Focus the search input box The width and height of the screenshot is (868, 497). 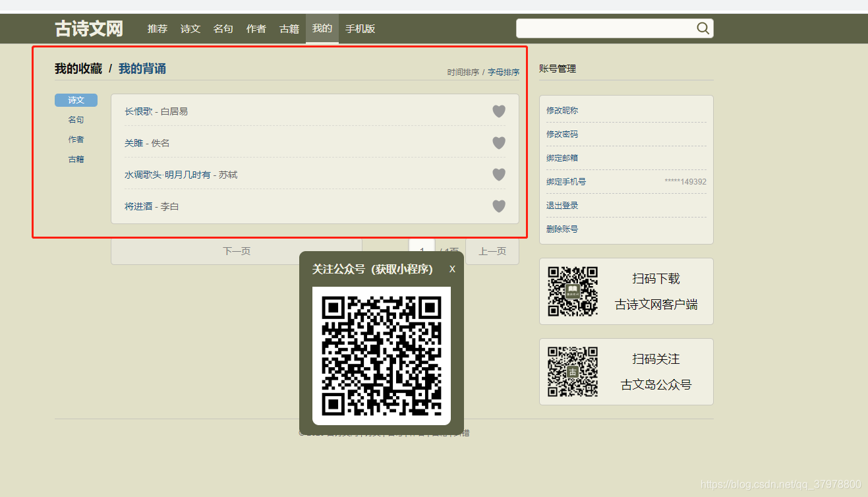[x=605, y=28]
